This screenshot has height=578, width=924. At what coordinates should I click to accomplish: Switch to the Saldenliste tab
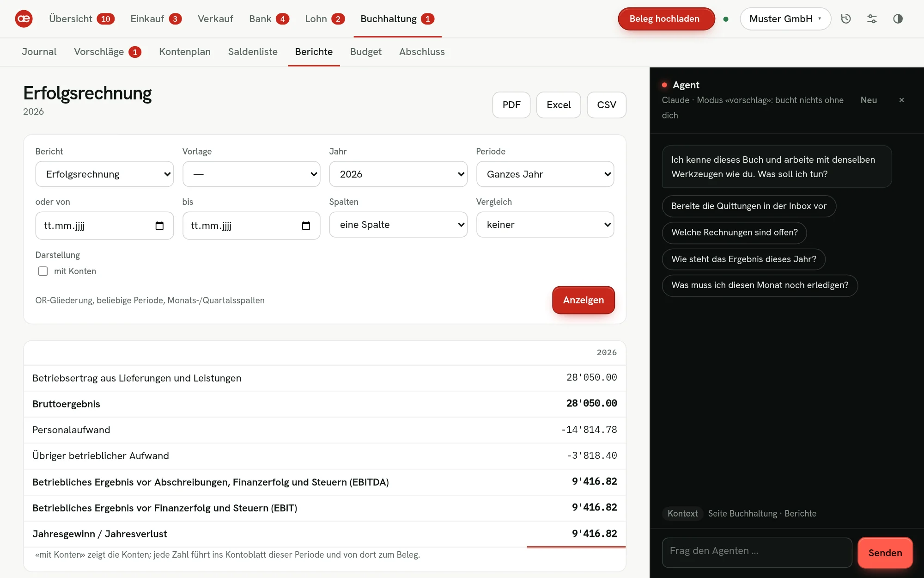tap(253, 52)
